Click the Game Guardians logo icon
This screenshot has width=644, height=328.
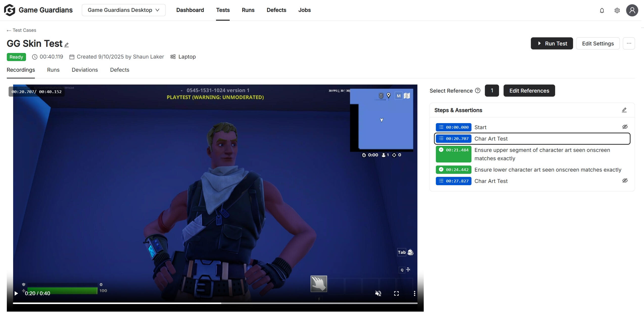coord(9,10)
